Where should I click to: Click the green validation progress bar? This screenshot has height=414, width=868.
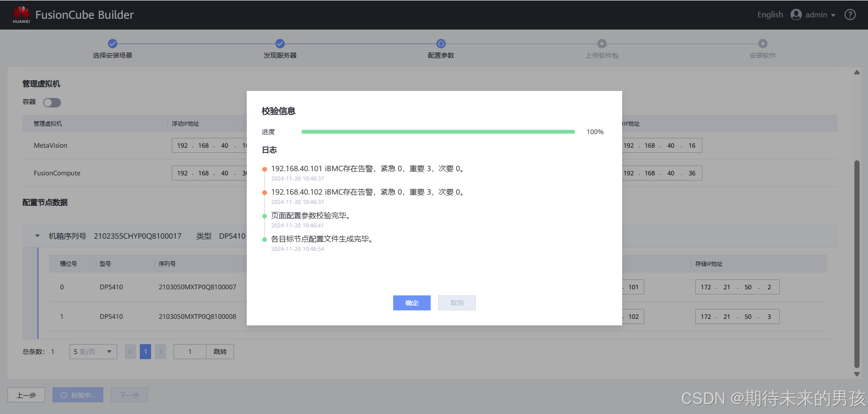pyautogui.click(x=438, y=132)
